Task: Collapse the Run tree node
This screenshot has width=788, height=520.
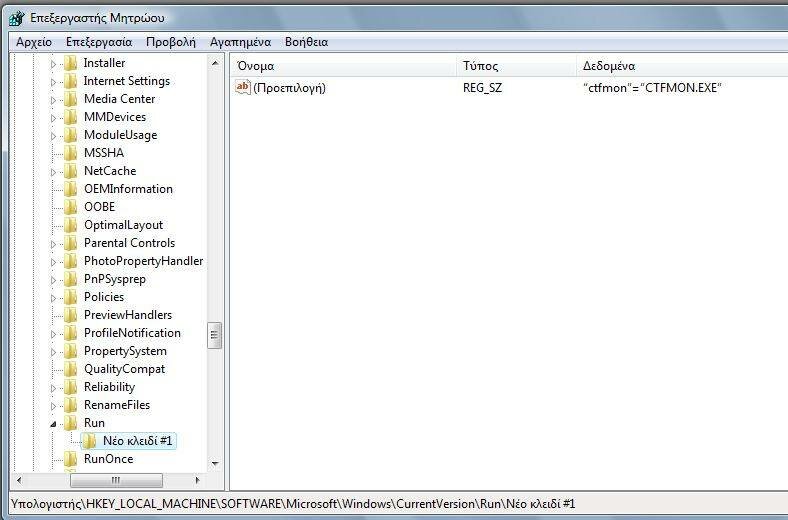Action: (53, 424)
